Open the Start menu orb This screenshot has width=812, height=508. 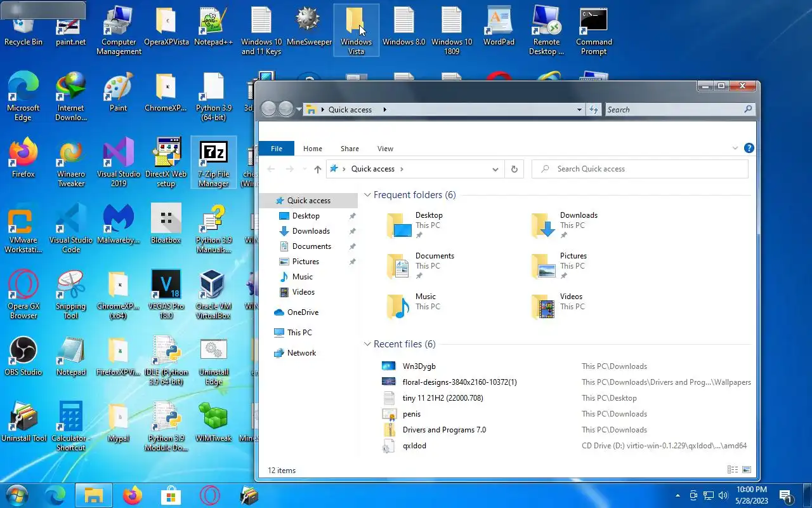point(17,495)
